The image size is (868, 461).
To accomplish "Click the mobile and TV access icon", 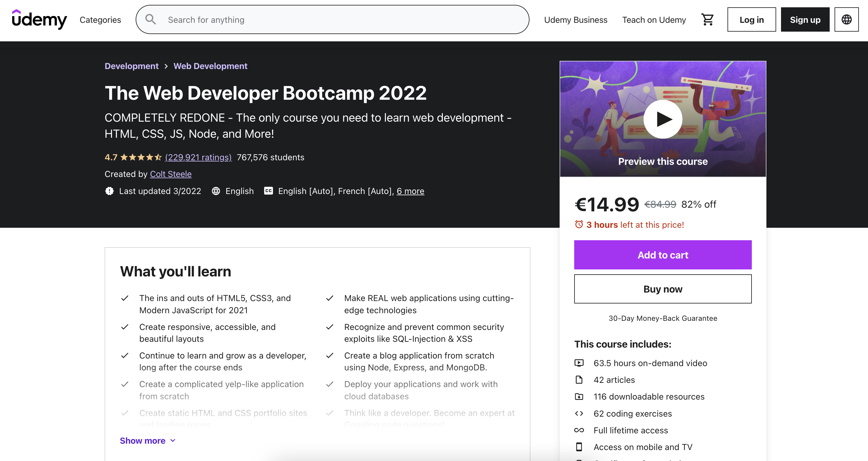I will click(579, 447).
